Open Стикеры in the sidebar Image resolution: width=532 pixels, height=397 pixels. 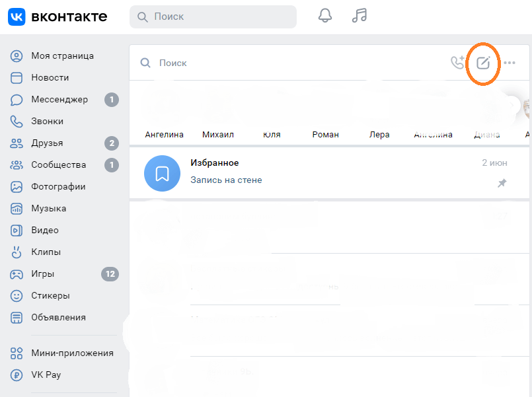[x=50, y=295]
